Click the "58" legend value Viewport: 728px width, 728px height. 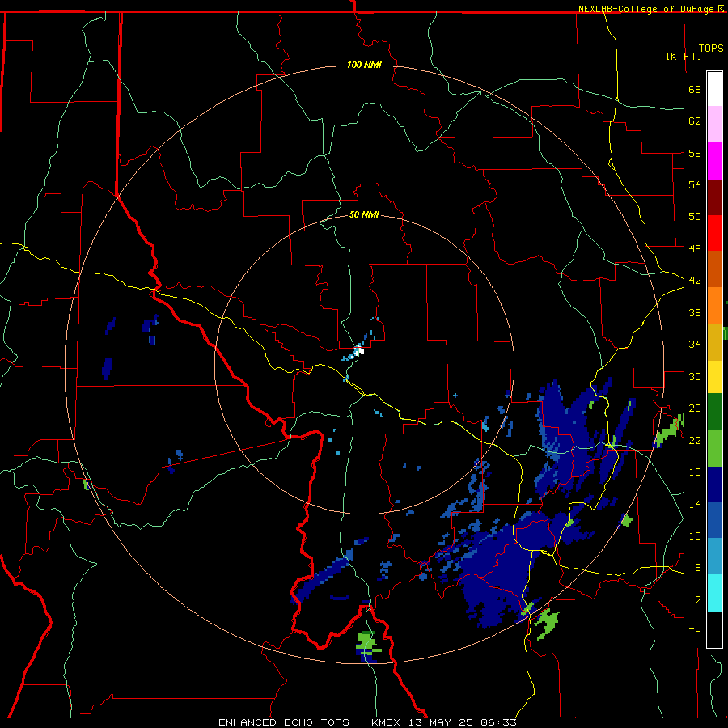695,153
